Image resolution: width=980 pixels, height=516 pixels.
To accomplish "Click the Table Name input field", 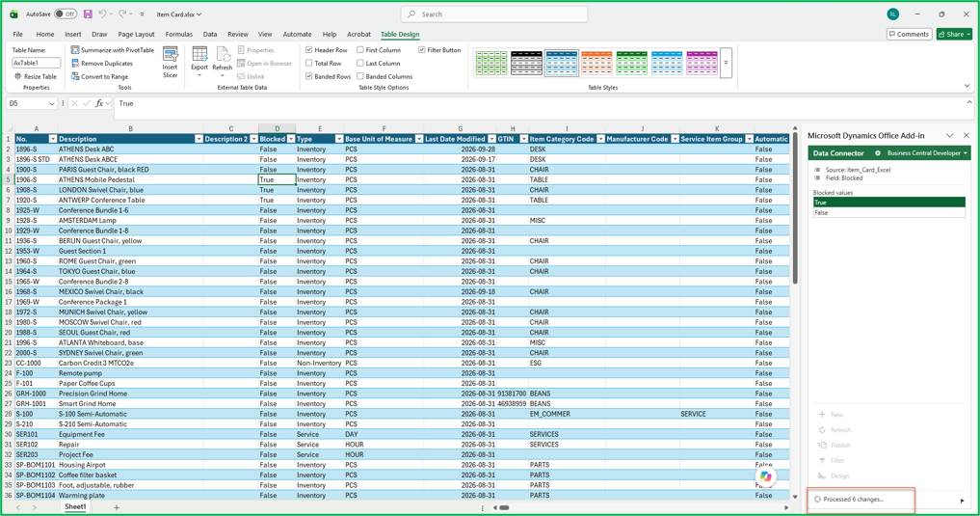I will [37, 63].
